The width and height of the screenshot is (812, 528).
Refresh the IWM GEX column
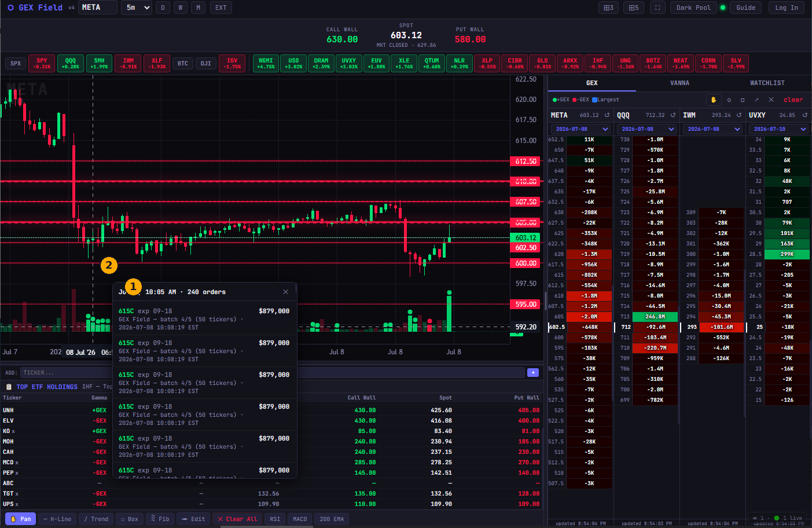tap(739, 115)
